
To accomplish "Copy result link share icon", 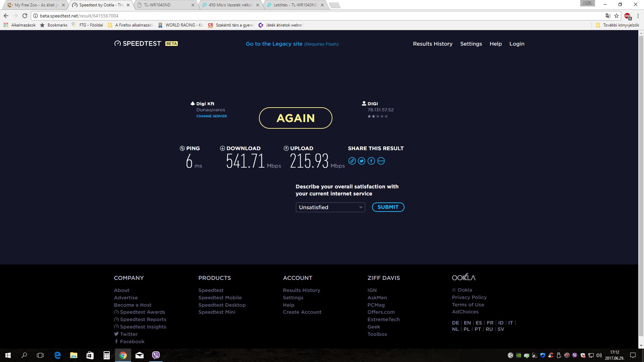I will click(352, 161).
